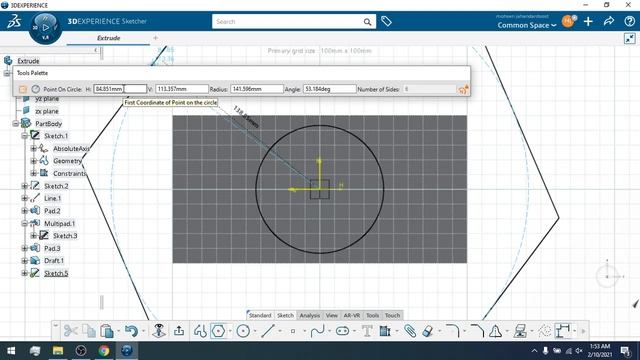
Task: Click the Constraint dimension tool icon
Action: click(563, 331)
